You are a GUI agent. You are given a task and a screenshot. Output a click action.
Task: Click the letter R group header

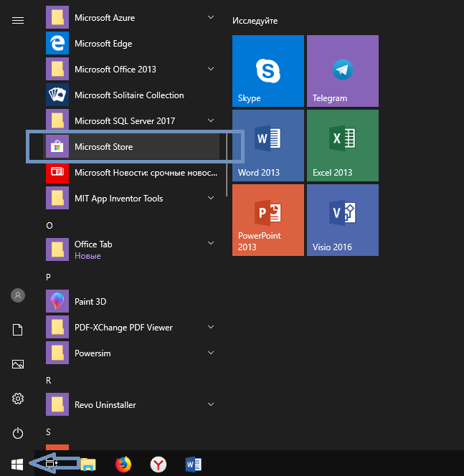(49, 381)
